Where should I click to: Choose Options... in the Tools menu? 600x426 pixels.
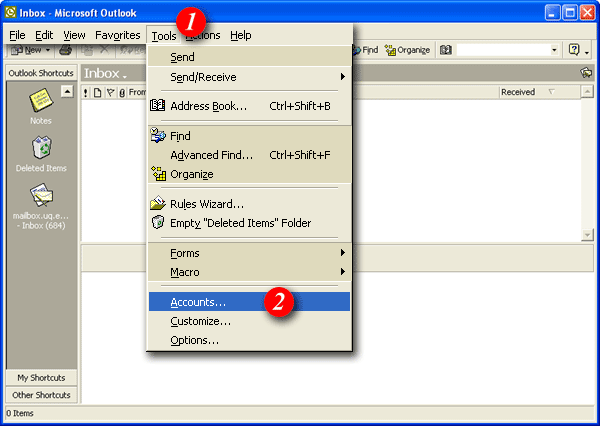(194, 340)
